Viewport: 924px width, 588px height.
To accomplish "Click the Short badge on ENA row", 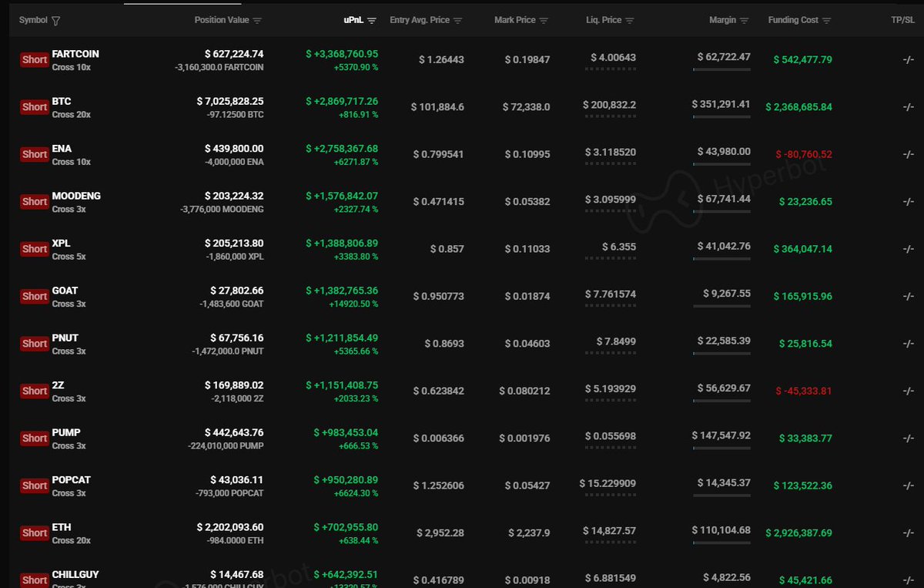I will pos(35,154).
